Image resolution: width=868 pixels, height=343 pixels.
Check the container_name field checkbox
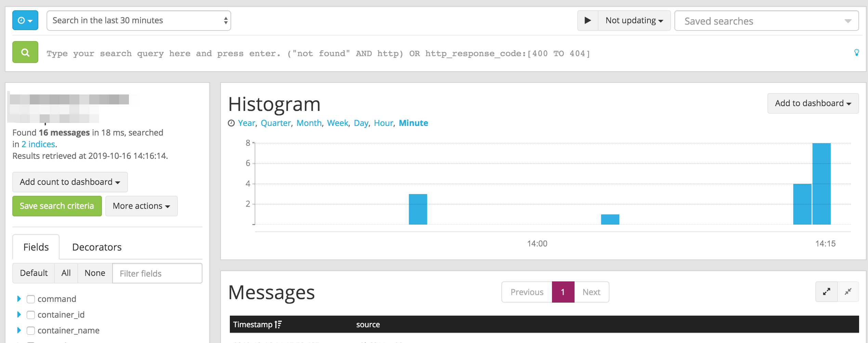[31, 331]
